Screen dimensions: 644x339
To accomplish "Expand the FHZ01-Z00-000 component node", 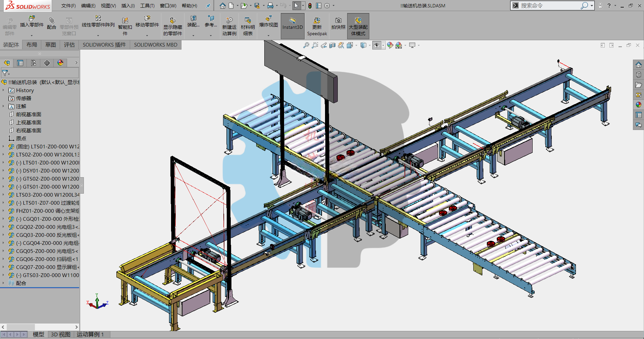I will (3, 211).
